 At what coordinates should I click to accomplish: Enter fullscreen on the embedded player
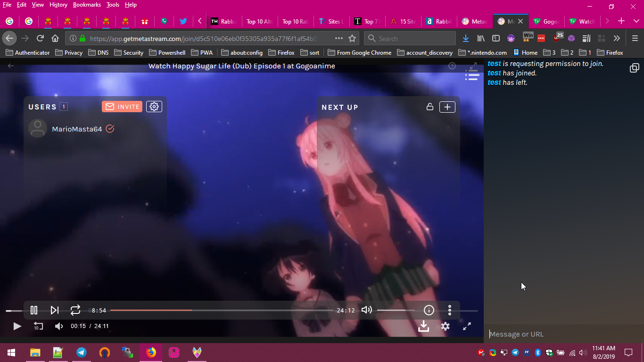point(467,326)
